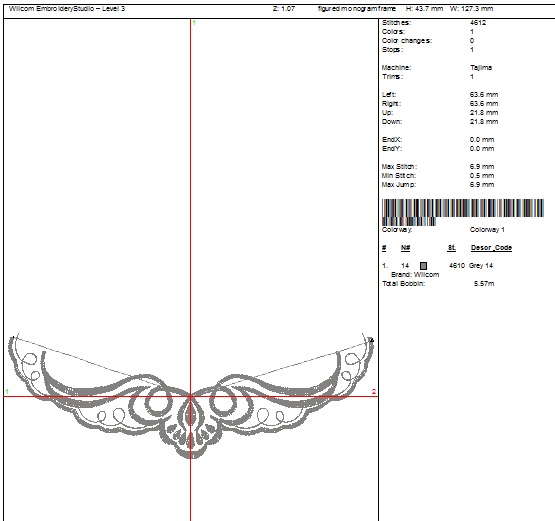Click the Stitches count value 4612
This screenshot has width=555, height=521.
pyautogui.click(x=478, y=23)
